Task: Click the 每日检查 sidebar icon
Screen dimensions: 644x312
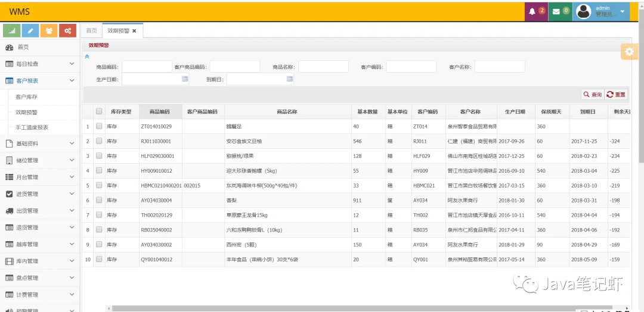Action: [x=9, y=64]
